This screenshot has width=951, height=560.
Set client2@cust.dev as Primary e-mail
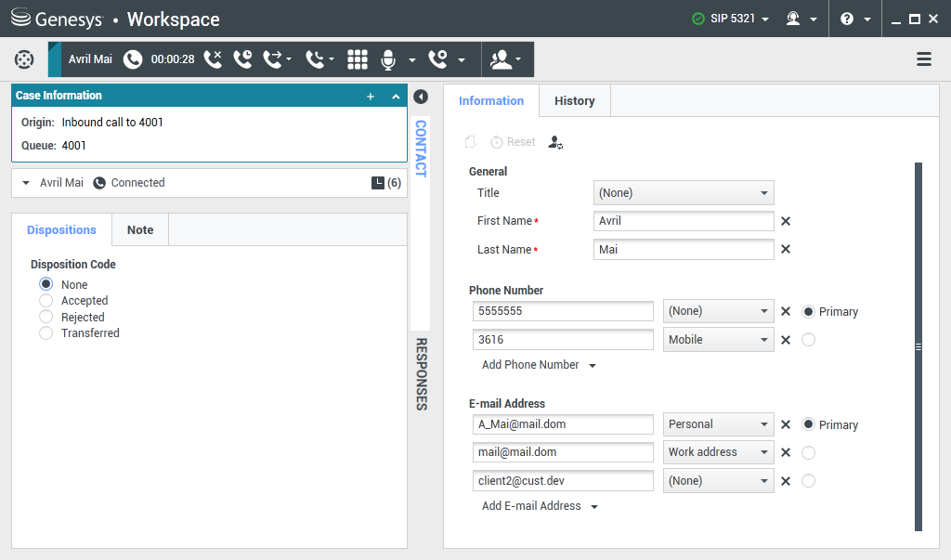tap(809, 480)
